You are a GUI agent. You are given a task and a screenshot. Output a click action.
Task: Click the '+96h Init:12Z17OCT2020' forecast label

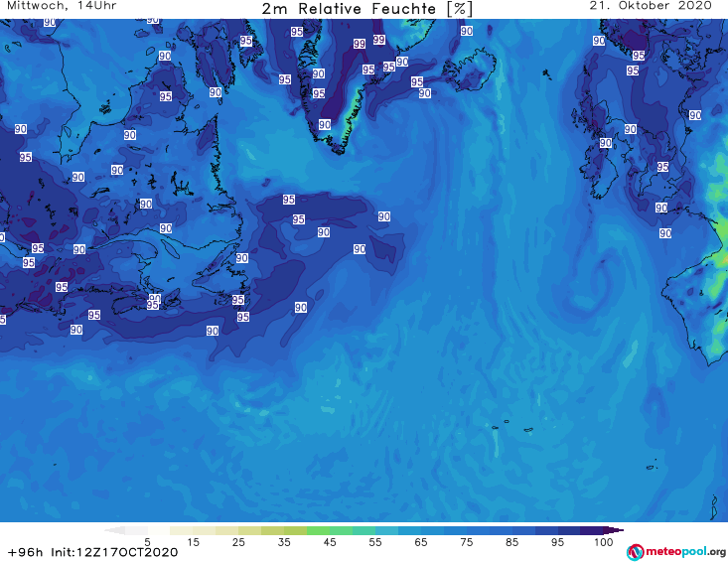[92, 552]
